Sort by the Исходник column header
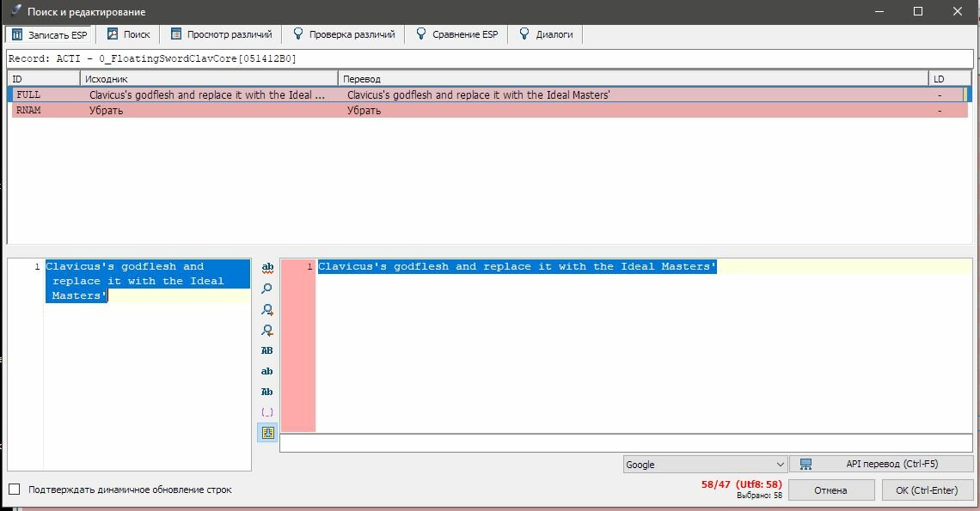980x511 pixels. click(210, 79)
